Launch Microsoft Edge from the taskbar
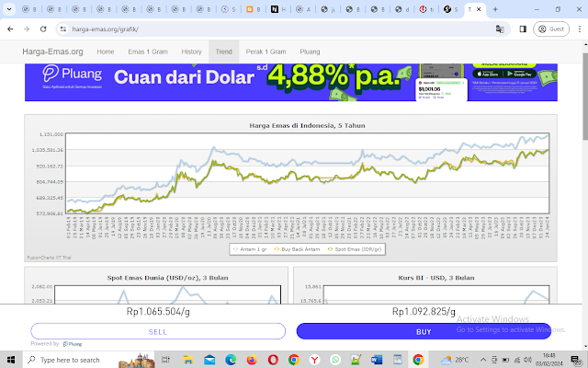 coord(231,360)
